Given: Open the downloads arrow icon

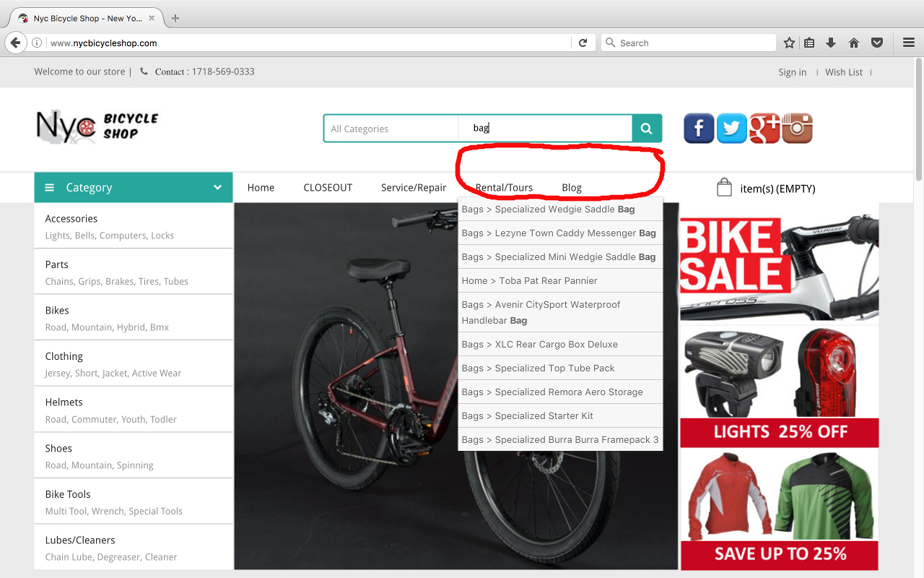Looking at the screenshot, I should pyautogui.click(x=831, y=43).
